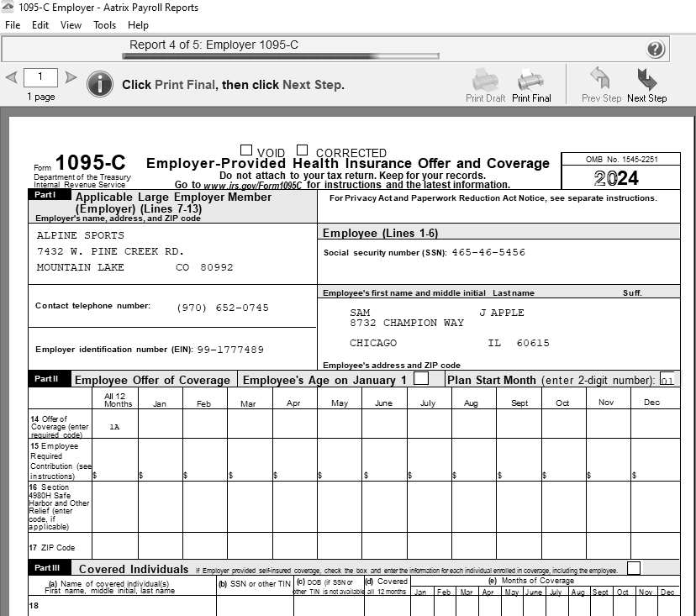
Task: Click Aatrix app icon in title bar
Action: [7, 7]
